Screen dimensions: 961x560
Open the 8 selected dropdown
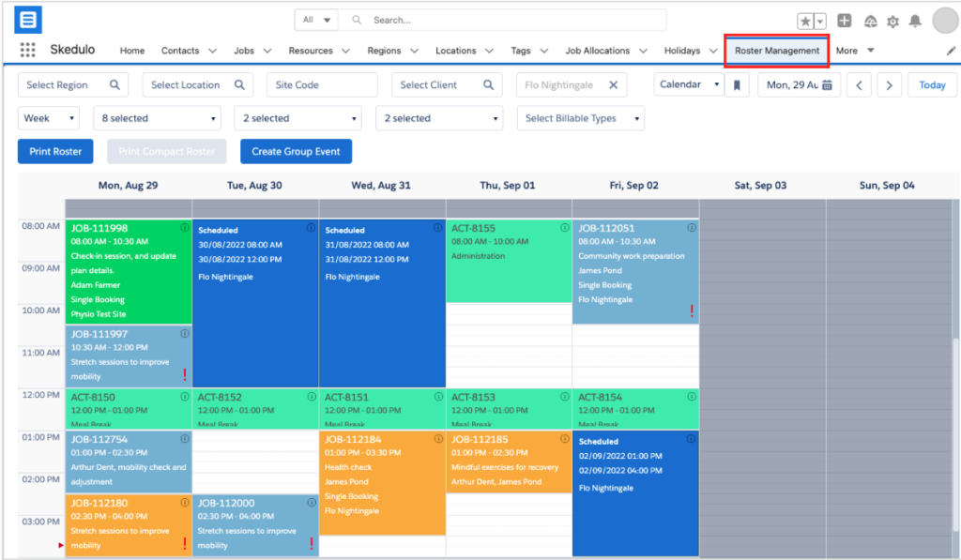tap(158, 118)
